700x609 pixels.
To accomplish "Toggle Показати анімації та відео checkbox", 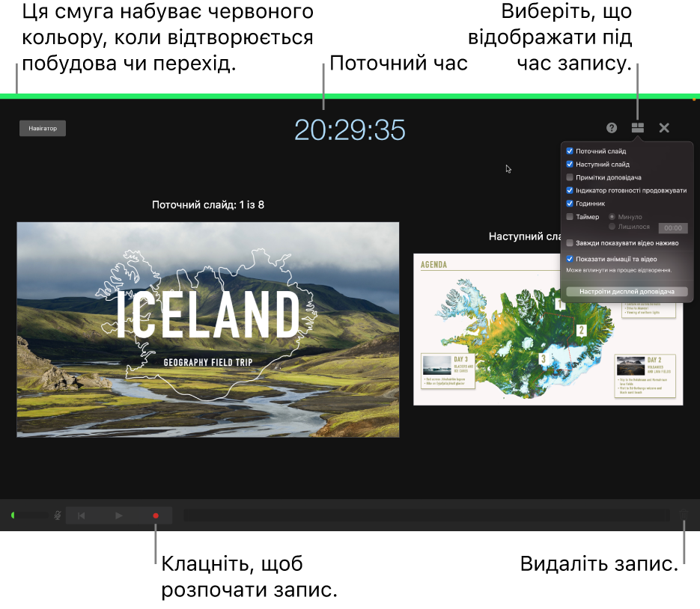I will (570, 259).
